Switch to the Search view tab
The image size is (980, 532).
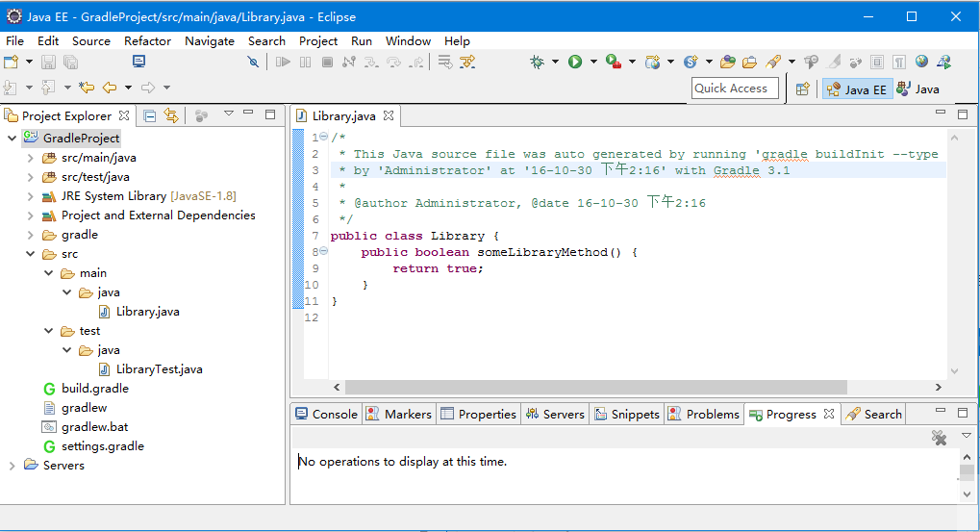[873, 414]
